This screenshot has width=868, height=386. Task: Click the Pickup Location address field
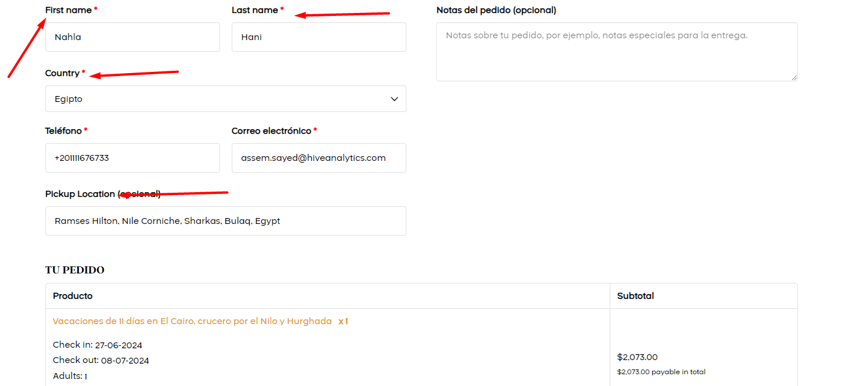coord(226,221)
